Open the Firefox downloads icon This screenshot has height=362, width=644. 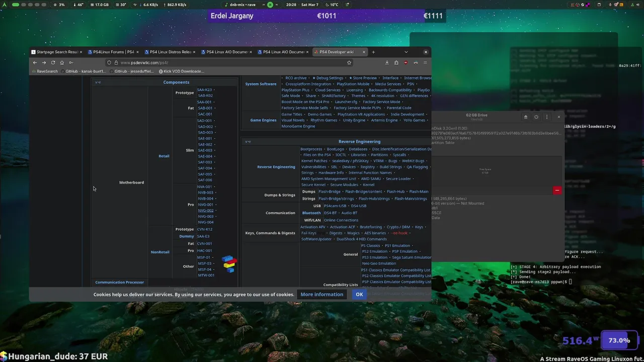pyautogui.click(x=387, y=62)
